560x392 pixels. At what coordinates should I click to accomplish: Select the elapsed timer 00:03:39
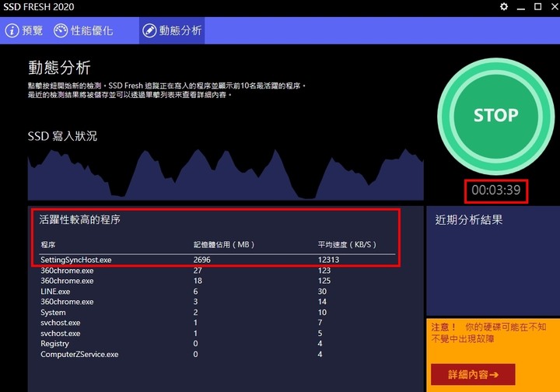coord(496,191)
